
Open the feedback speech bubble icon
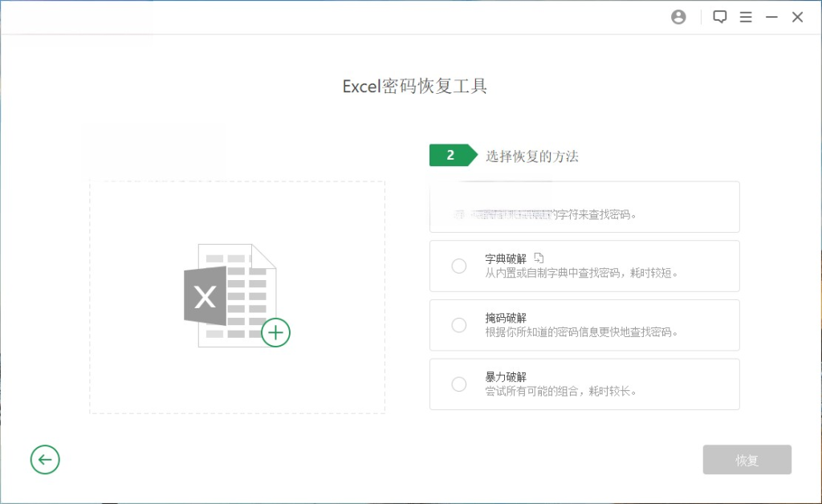pos(718,16)
